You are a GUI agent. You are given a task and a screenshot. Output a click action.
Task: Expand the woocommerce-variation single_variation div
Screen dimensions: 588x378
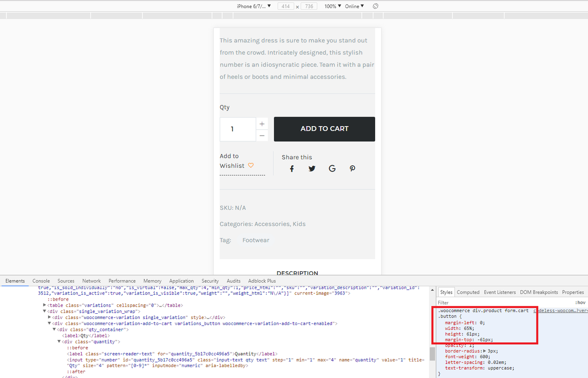[x=50, y=318]
